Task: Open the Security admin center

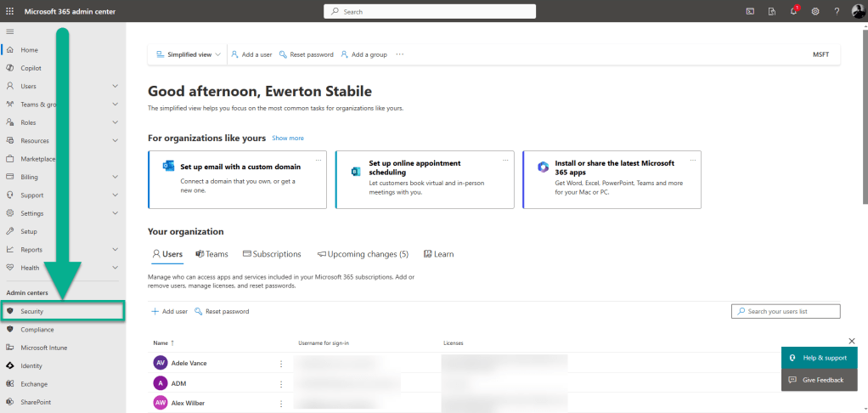Action: pyautogui.click(x=32, y=311)
